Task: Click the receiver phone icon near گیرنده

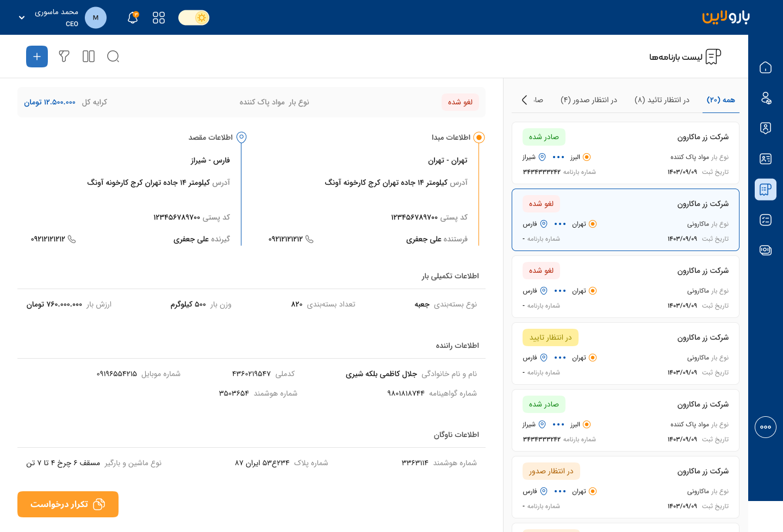Action: pyautogui.click(x=72, y=239)
